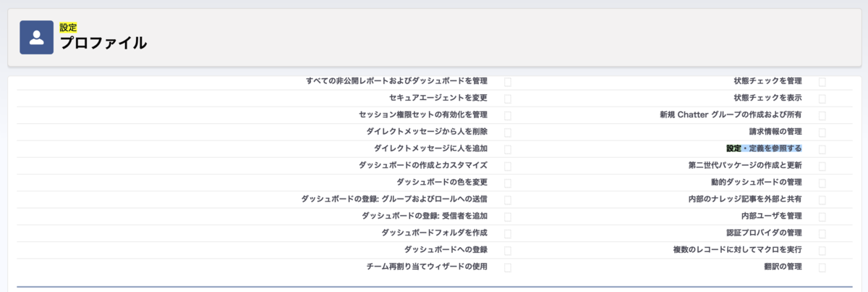Click the プロファイル page title
The height and width of the screenshot is (292, 868).
click(103, 43)
